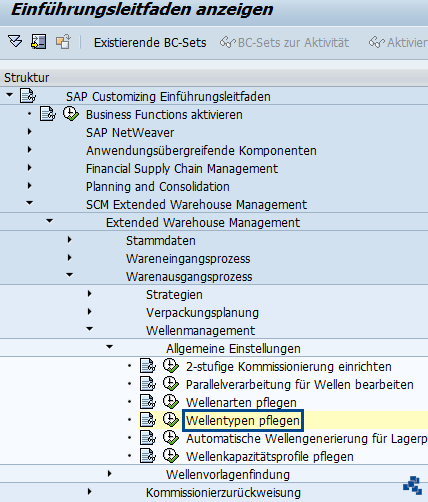Expand Planning and Consolidation node
The image size is (428, 502).
click(30, 186)
